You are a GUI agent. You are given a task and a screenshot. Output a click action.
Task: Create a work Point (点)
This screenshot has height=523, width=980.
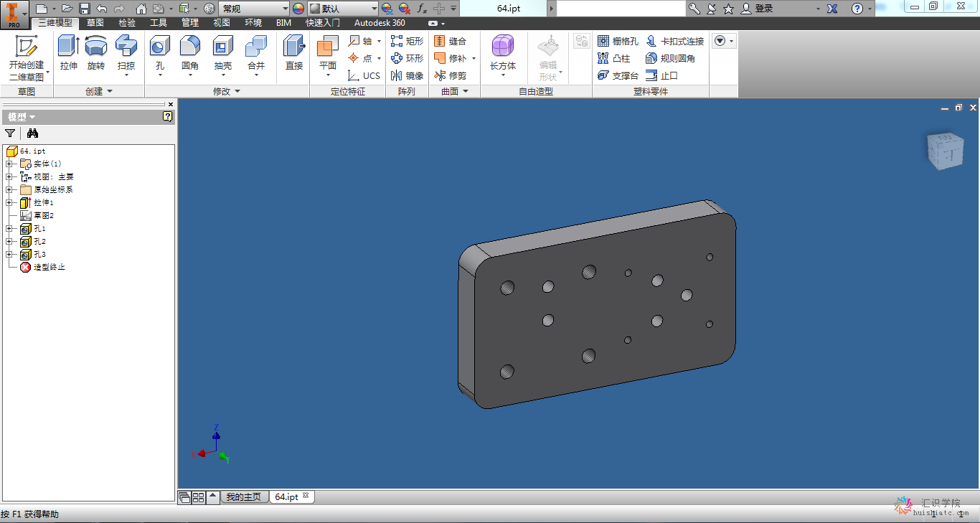(362, 58)
